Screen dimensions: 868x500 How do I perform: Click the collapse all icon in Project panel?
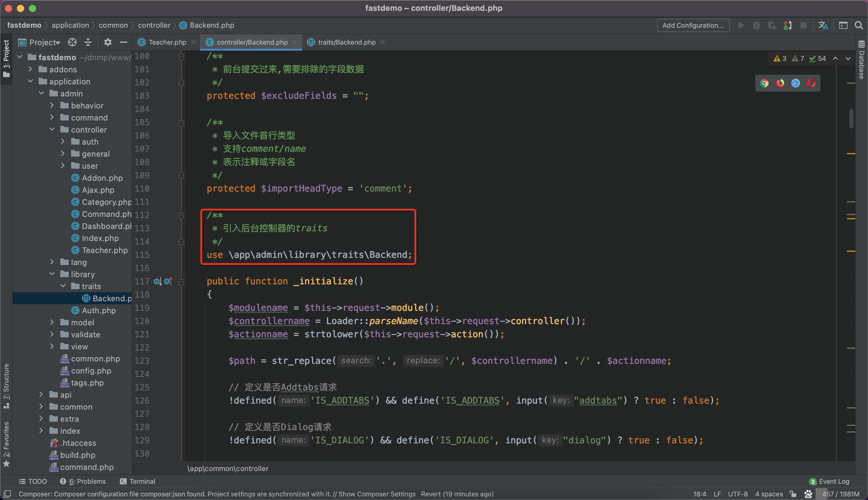[x=88, y=42]
